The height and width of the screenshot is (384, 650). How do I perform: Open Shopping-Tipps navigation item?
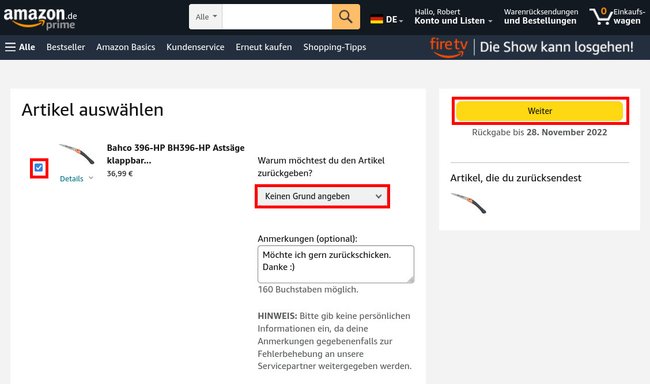(x=335, y=47)
